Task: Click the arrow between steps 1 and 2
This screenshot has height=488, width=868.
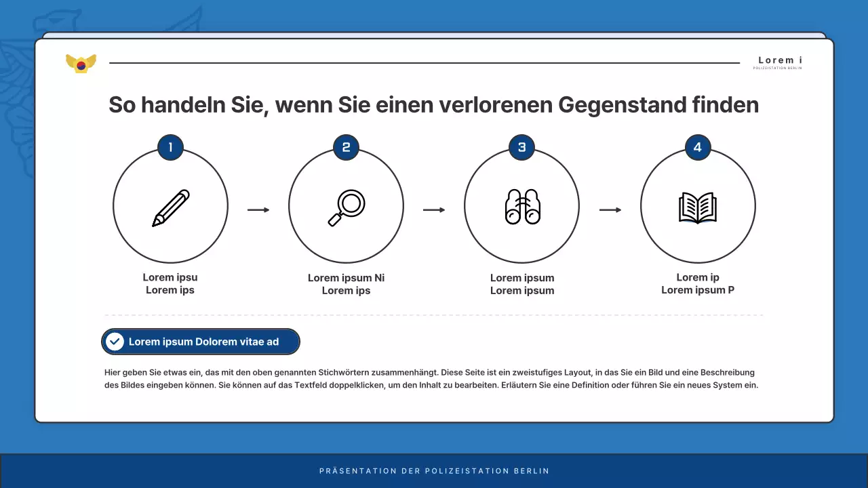Action: tap(258, 210)
